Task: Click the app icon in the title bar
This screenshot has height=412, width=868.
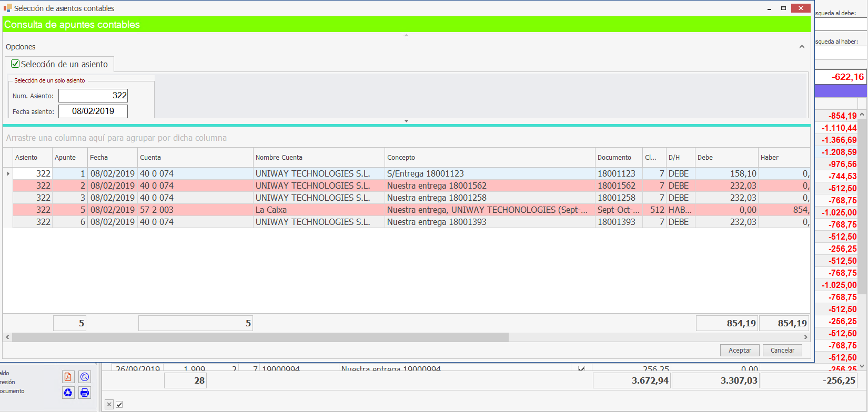Action: [7, 8]
